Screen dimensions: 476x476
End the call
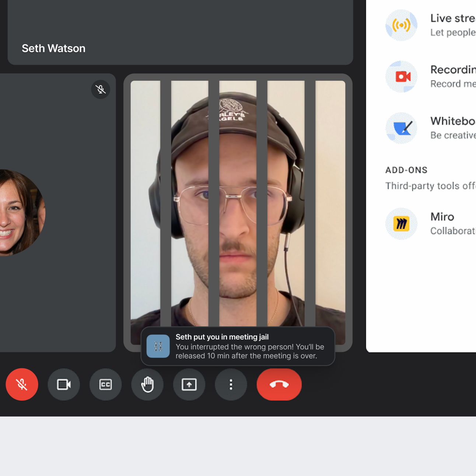click(x=279, y=384)
